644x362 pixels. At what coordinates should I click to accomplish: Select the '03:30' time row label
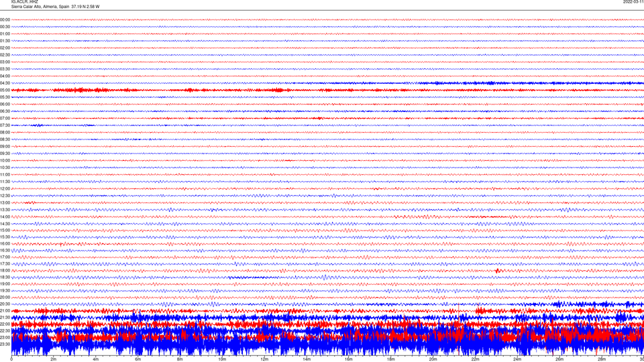[5, 69]
